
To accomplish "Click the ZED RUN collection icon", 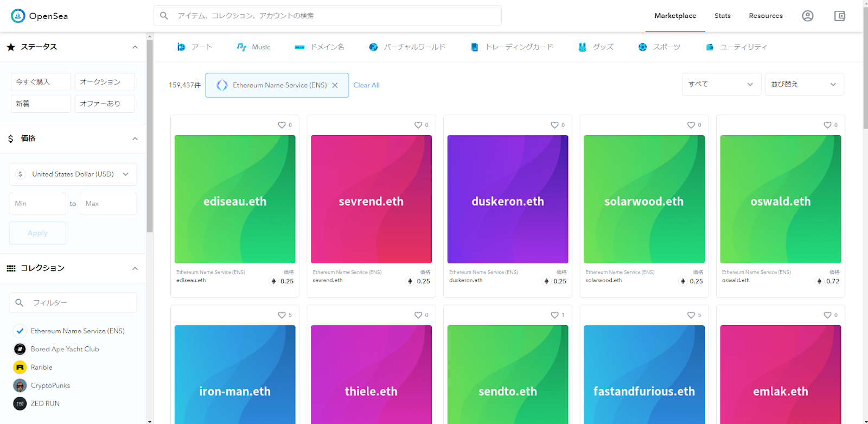I will coord(20,404).
